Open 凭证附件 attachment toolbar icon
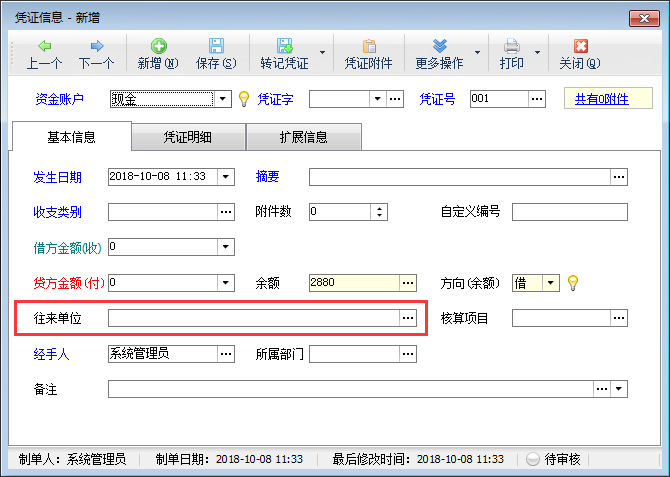670x477 pixels. click(369, 46)
